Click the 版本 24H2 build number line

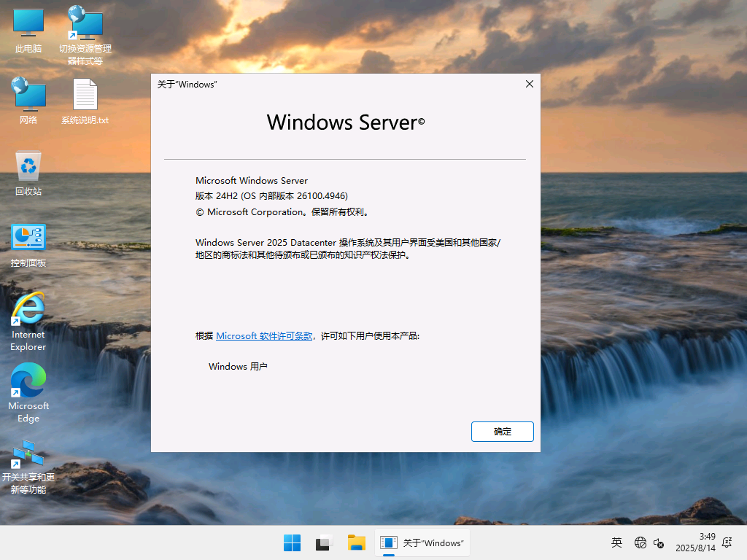[271, 195]
